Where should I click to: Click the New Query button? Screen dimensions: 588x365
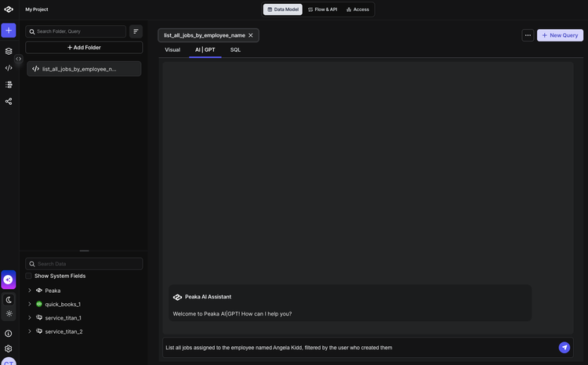pos(560,35)
